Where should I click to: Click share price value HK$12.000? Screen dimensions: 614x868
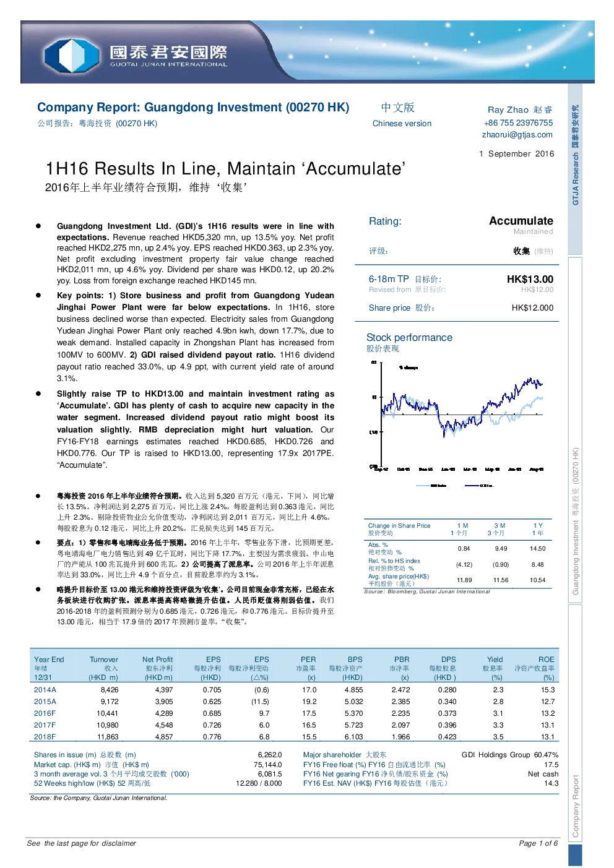[532, 308]
